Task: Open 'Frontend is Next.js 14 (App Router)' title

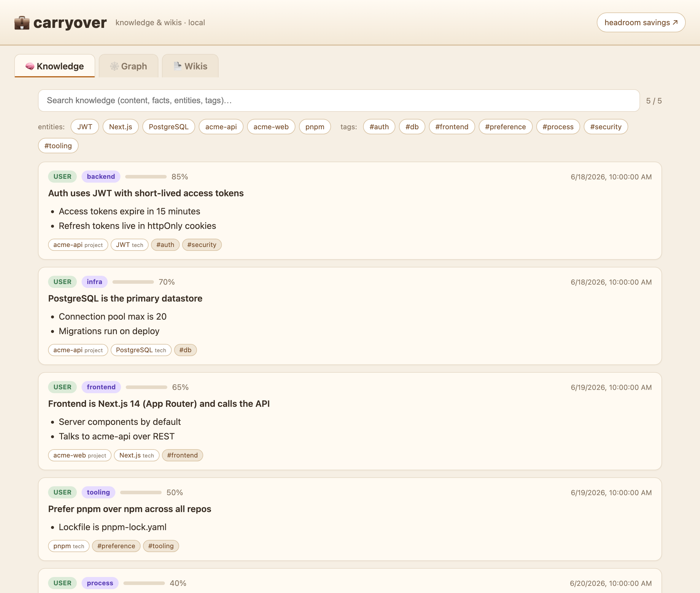Action: coord(159,404)
